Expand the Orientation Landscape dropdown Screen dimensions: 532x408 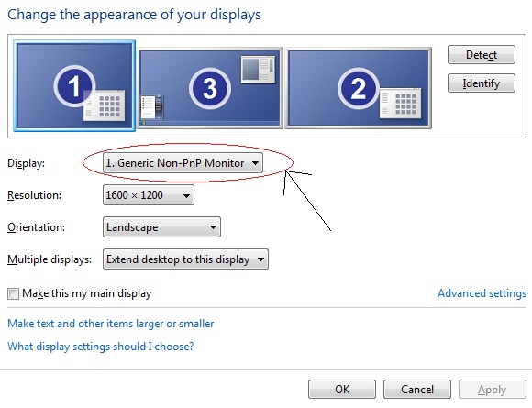pos(161,226)
